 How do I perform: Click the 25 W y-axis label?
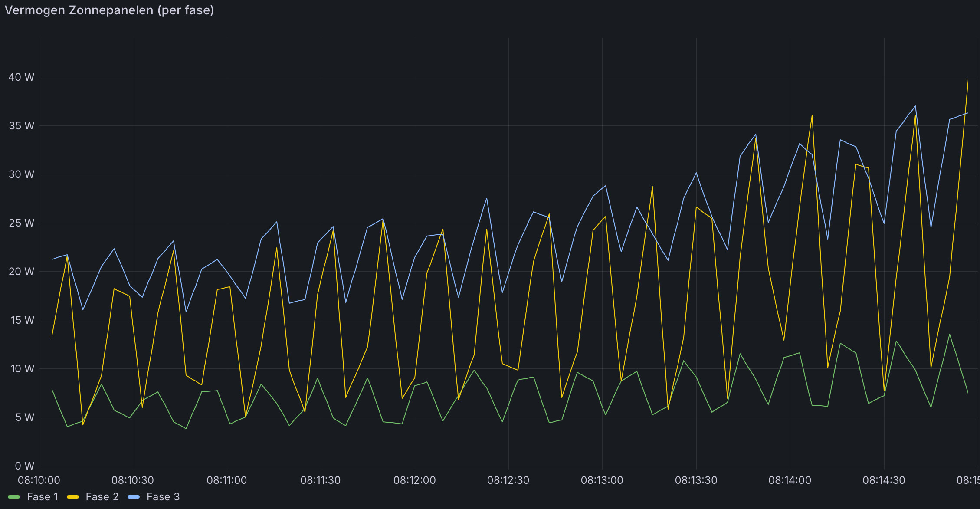(x=21, y=223)
